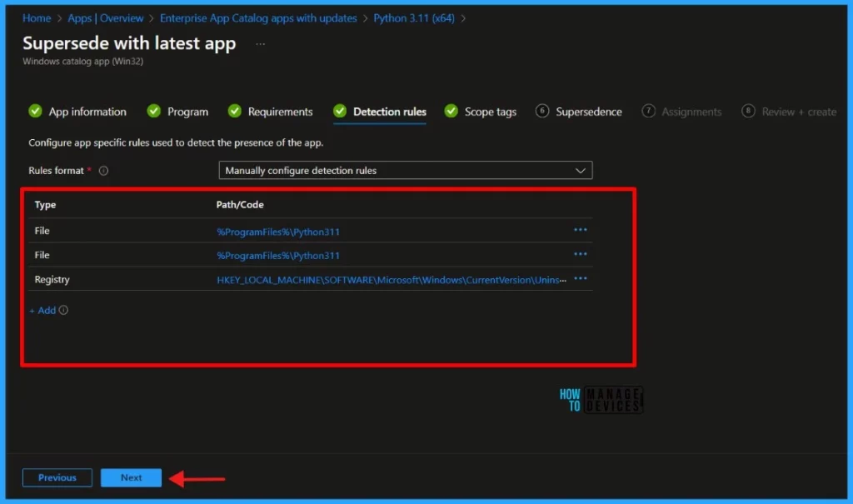This screenshot has height=504, width=853.
Task: Click the info icon next to Rules format
Action: pos(103,171)
